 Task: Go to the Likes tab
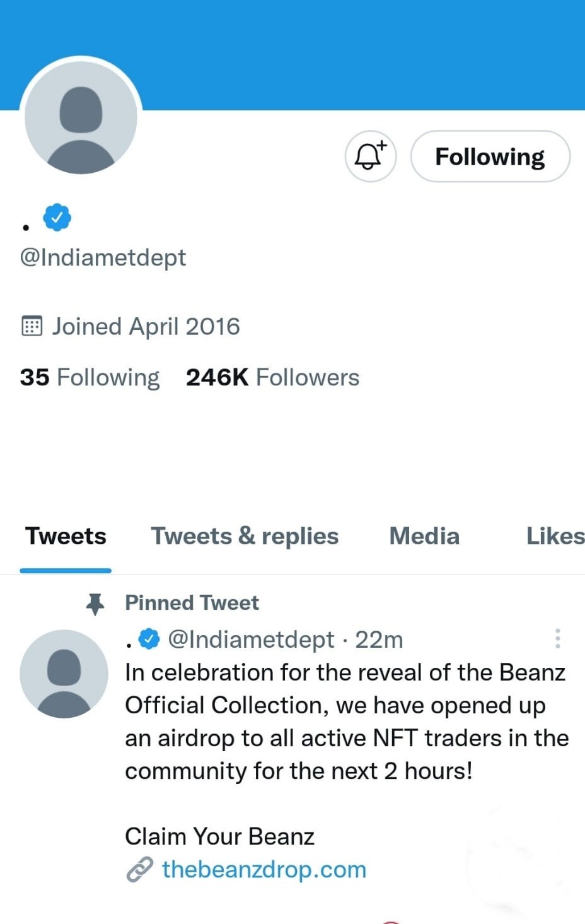coord(555,536)
